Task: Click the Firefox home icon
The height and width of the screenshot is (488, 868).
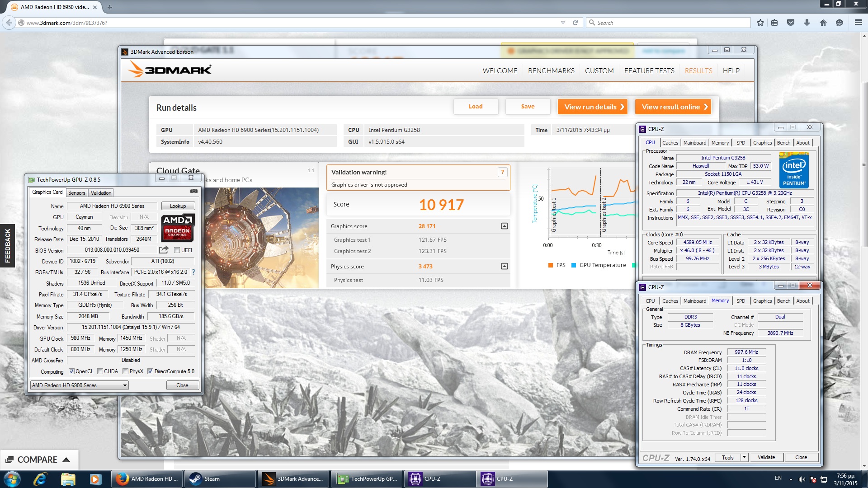Action: pos(823,23)
